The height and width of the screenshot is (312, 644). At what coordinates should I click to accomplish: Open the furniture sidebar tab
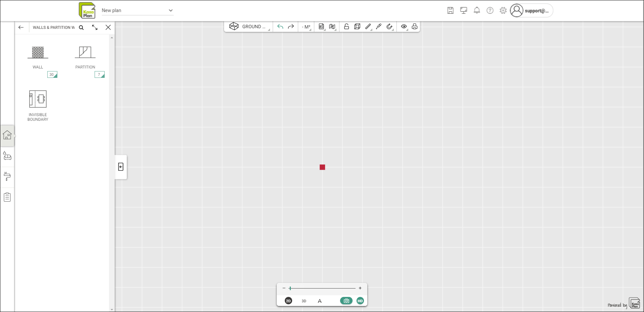point(7,156)
